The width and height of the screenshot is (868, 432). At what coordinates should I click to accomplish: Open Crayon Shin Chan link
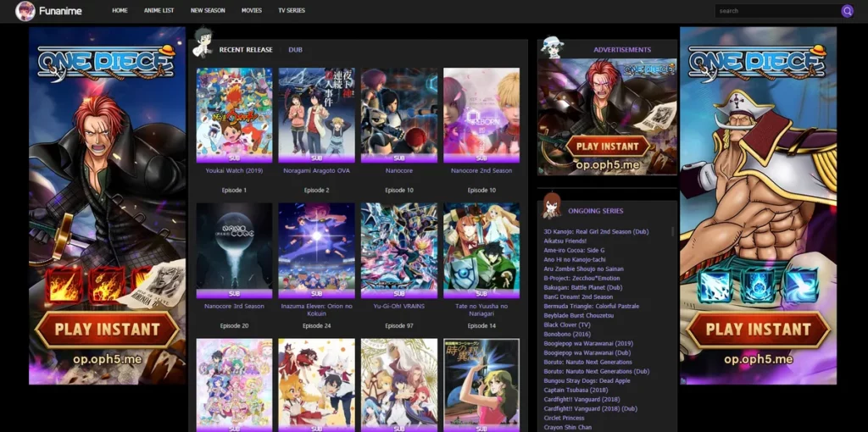pos(567,427)
